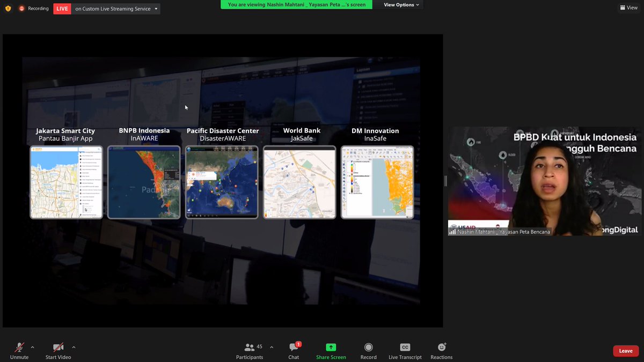
Task: Click the green screen-sharing banner
Action: coord(297,4)
